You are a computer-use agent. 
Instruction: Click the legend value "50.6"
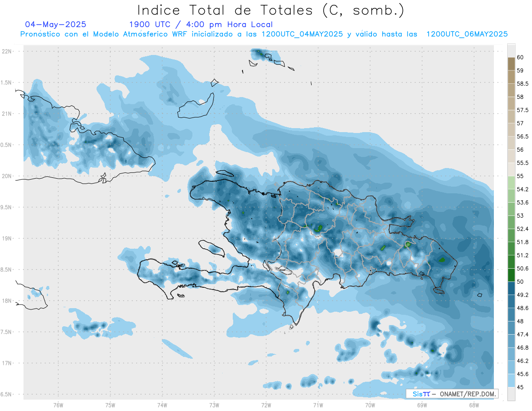(x=523, y=268)
